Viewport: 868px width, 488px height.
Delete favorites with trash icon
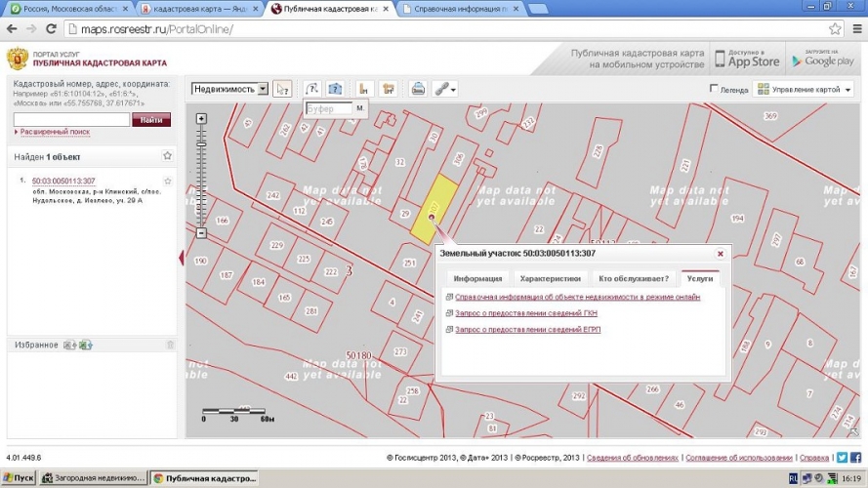pos(170,345)
